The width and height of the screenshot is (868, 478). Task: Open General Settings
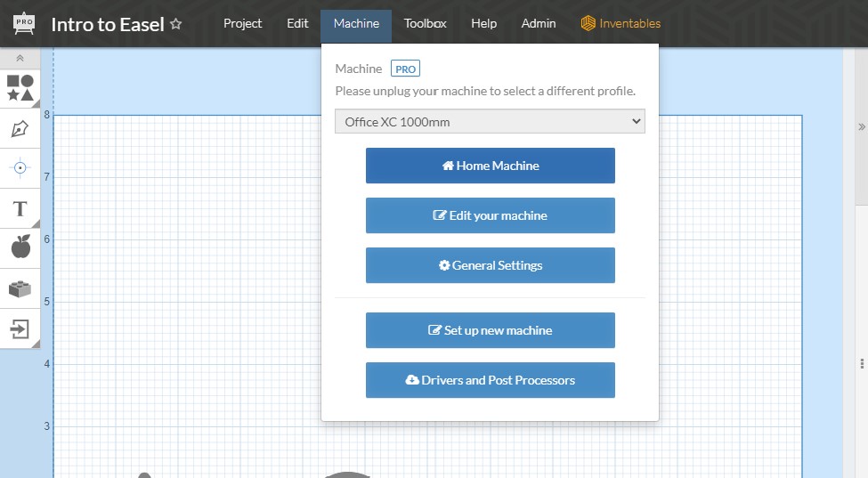coord(490,265)
